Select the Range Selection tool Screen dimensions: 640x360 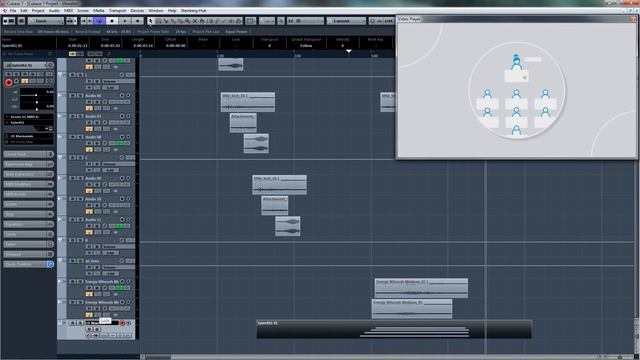pyautogui.click(x=158, y=21)
